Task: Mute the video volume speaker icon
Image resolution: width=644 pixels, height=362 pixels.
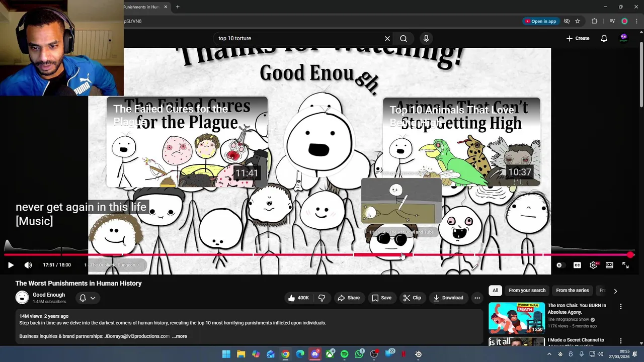Action: tap(28, 265)
